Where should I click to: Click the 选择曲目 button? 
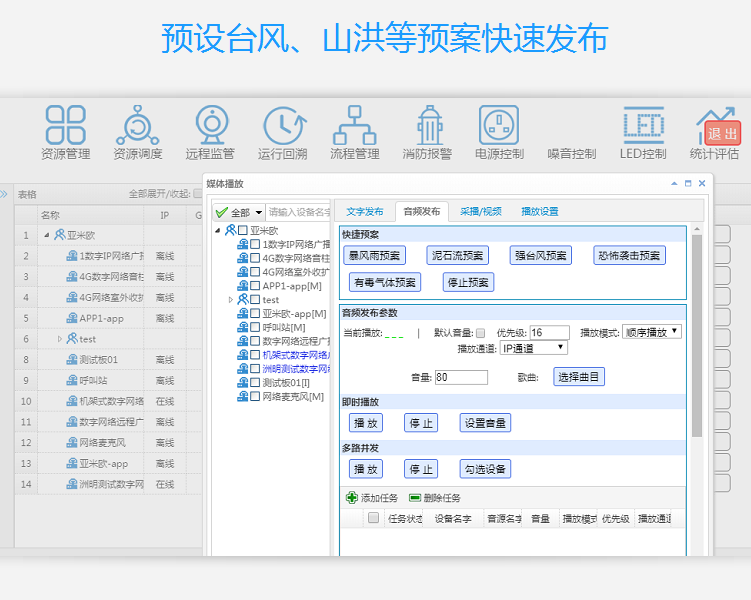pyautogui.click(x=580, y=377)
